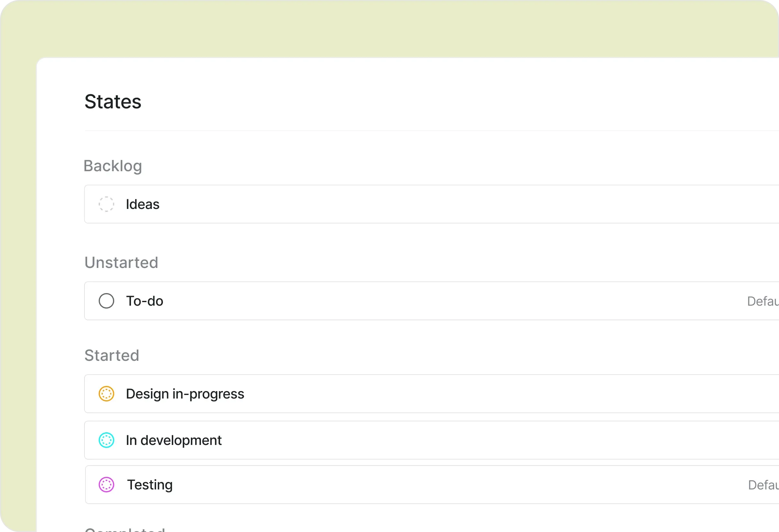Select the In development state label
This screenshot has height=532, width=779.
coord(174,440)
